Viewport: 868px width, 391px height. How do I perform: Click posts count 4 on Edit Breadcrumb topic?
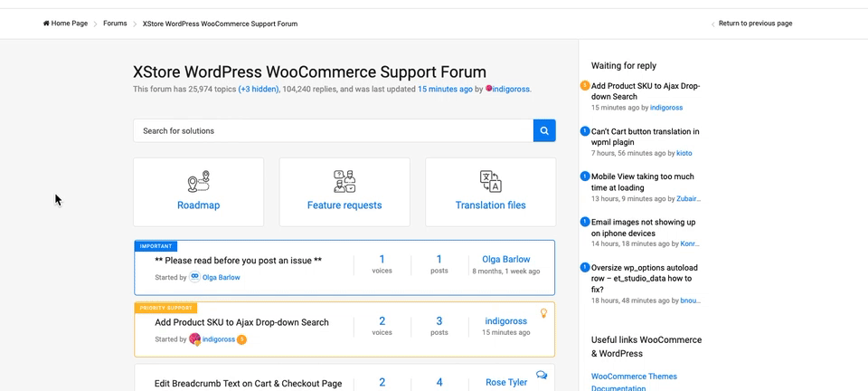[439, 382]
